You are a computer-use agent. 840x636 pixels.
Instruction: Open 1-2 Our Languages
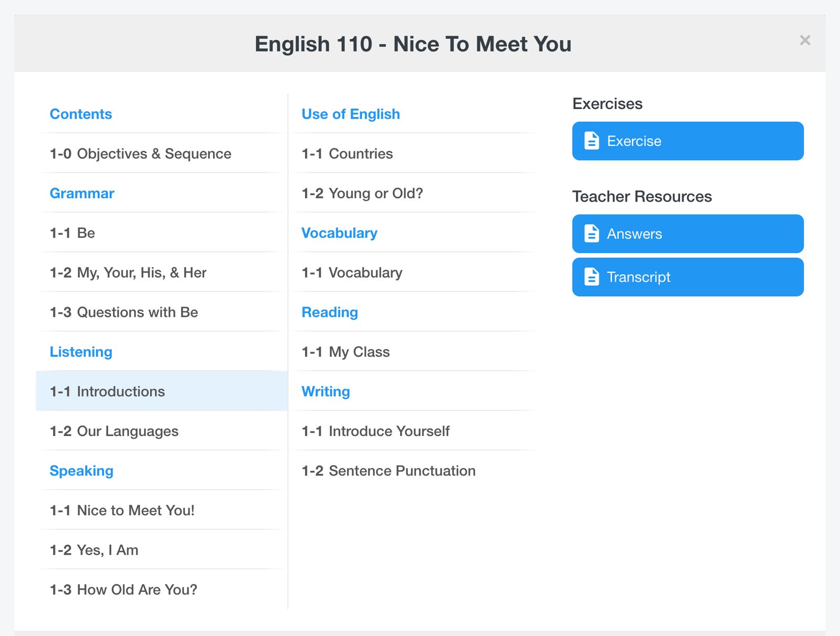(x=162, y=431)
